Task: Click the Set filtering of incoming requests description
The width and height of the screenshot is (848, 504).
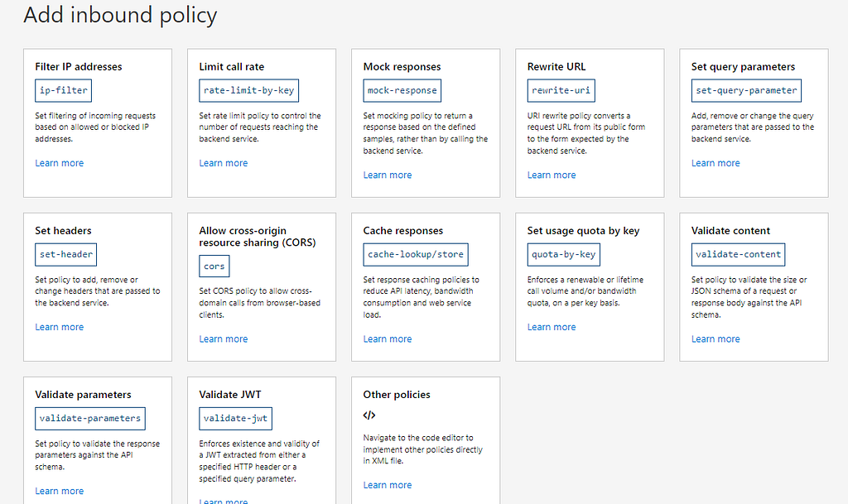Action: pyautogui.click(x=95, y=127)
